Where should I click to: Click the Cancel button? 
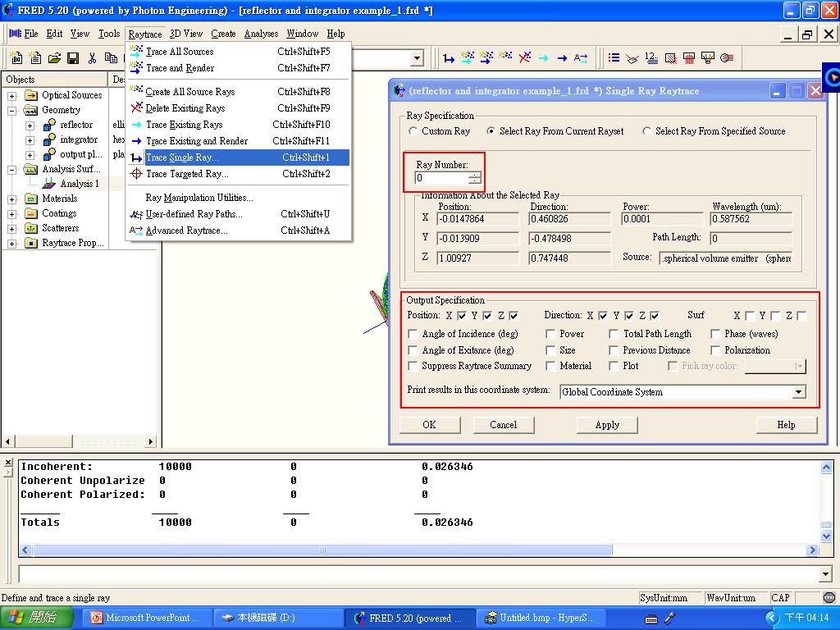(503, 425)
